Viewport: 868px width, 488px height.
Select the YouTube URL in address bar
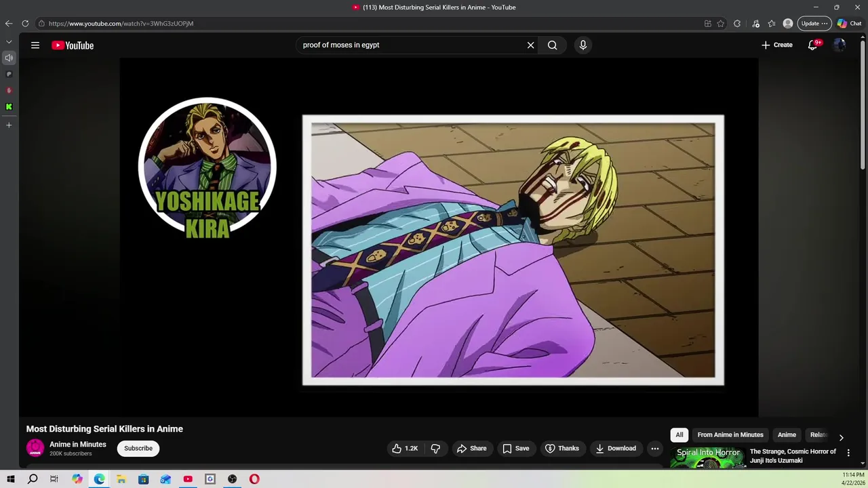tap(121, 24)
